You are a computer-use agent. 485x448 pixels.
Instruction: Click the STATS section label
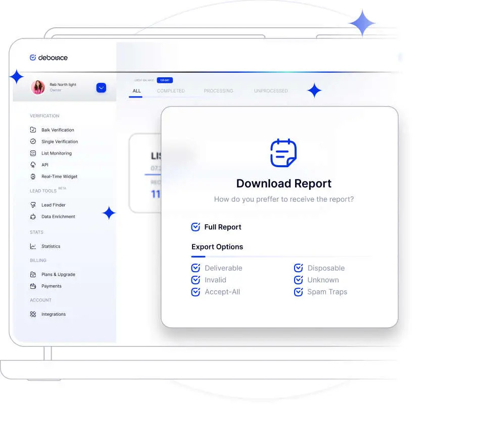point(36,232)
